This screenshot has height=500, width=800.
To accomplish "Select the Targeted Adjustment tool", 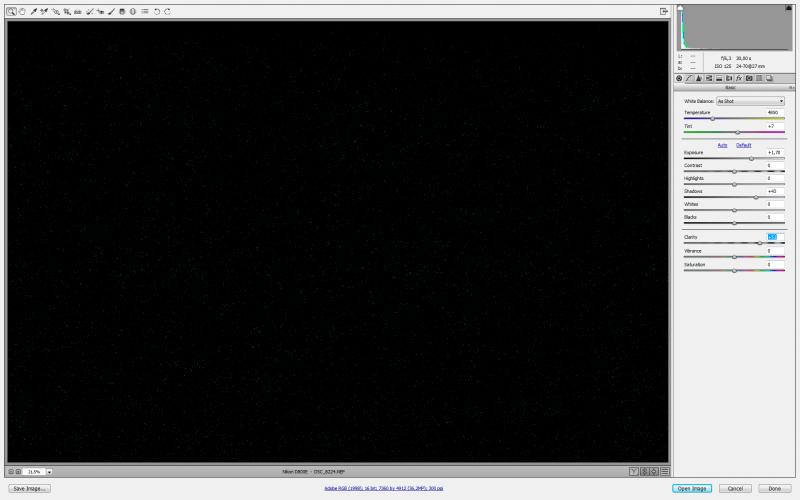I will (x=56, y=11).
